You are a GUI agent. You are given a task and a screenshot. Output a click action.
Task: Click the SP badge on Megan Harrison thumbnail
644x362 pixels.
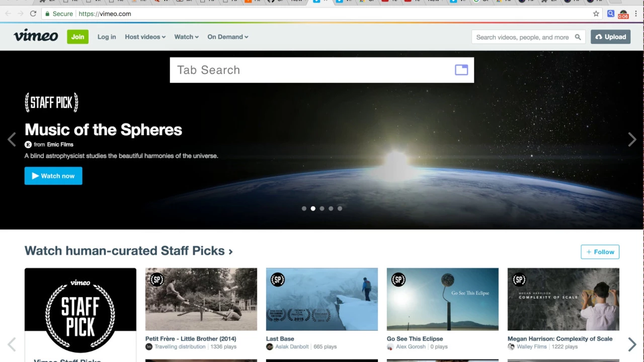point(519,279)
